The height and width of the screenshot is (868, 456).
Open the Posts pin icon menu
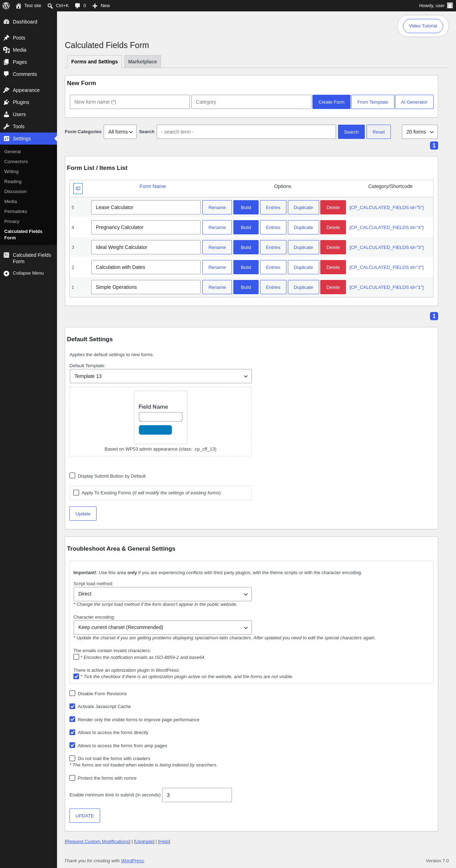[x=6, y=38]
